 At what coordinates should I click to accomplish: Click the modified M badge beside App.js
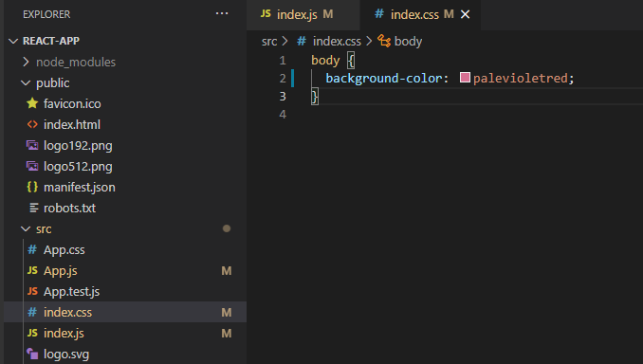click(x=227, y=271)
